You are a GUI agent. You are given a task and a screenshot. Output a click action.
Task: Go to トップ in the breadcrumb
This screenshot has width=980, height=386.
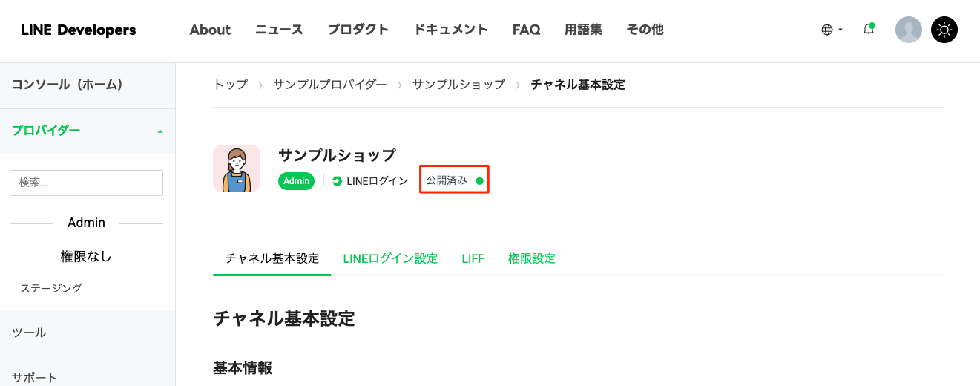pos(231,85)
